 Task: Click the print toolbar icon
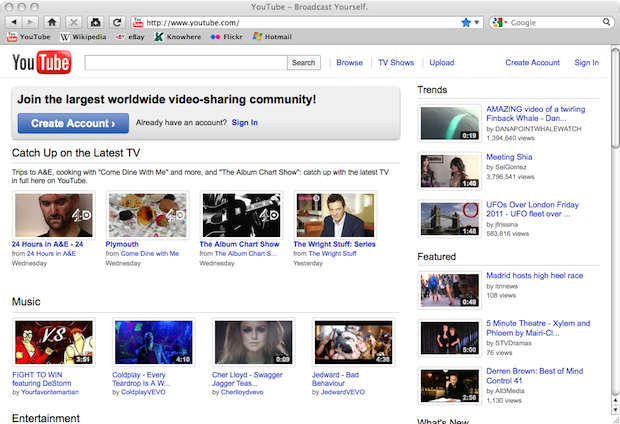tap(95, 22)
